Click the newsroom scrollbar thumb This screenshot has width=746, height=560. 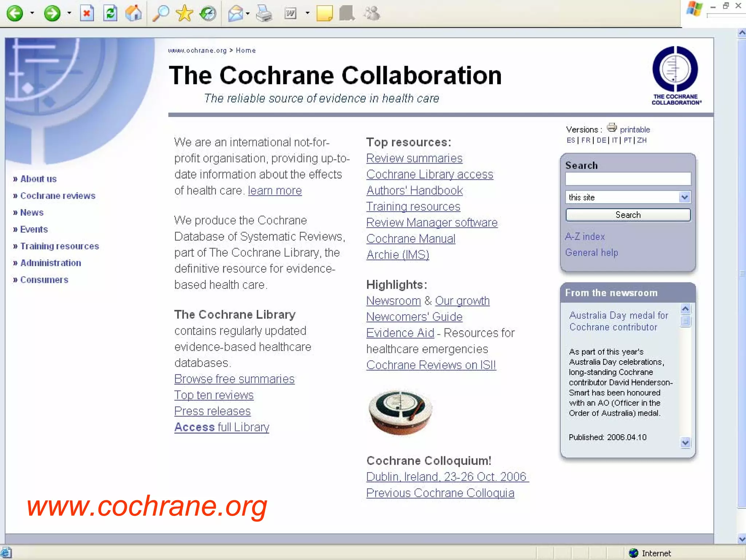(x=685, y=321)
